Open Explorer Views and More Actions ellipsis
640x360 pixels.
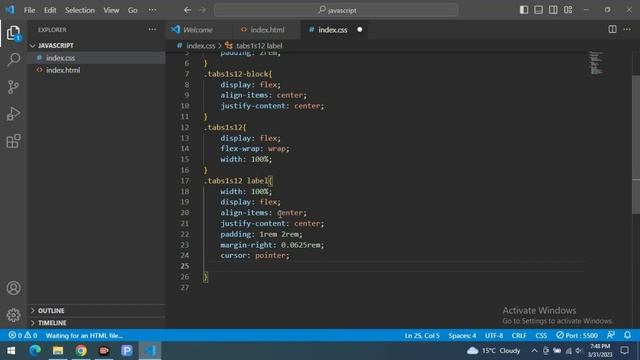[x=152, y=29]
